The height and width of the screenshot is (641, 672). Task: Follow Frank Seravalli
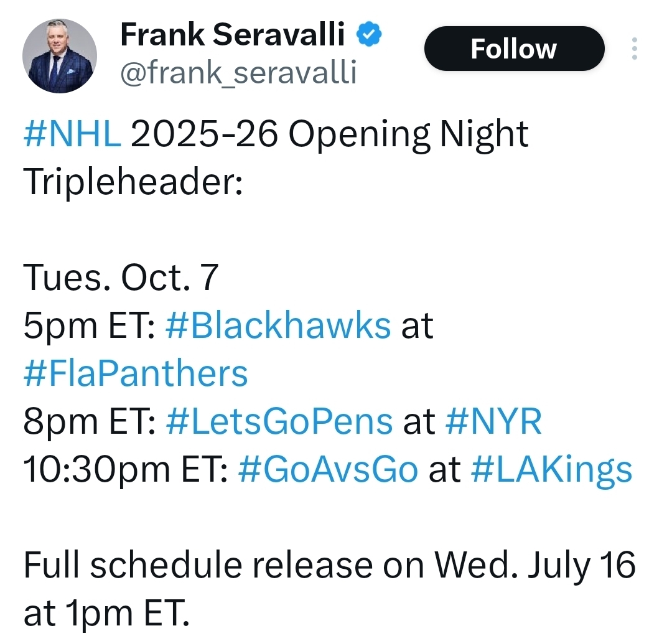(x=514, y=49)
